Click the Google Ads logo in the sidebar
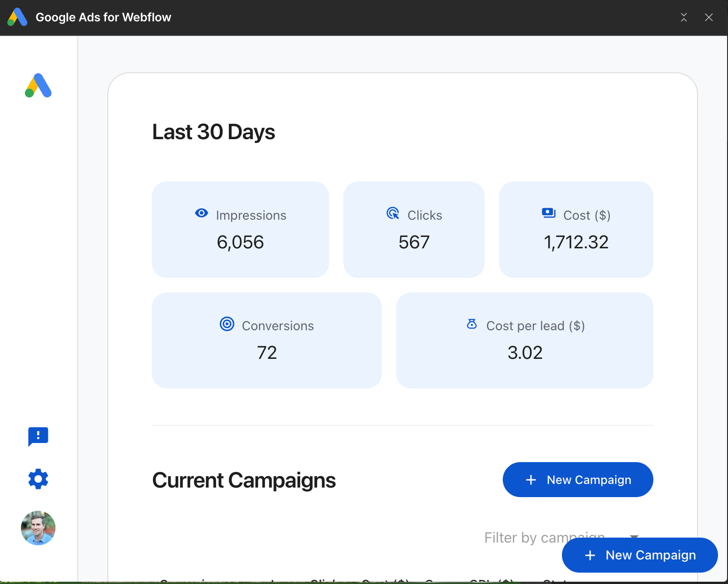The image size is (728, 584). 38,86
